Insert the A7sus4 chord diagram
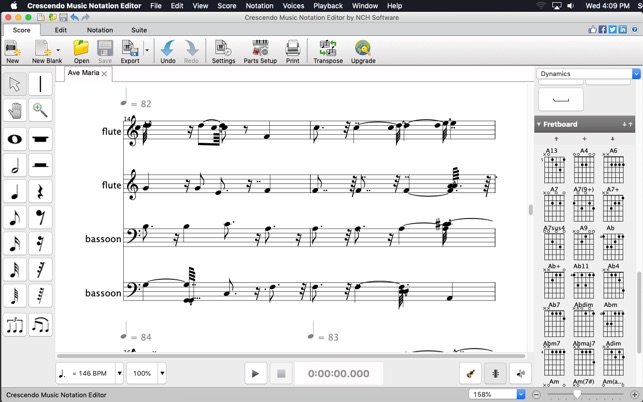Screen dimensions: 643x402 pos(554,243)
